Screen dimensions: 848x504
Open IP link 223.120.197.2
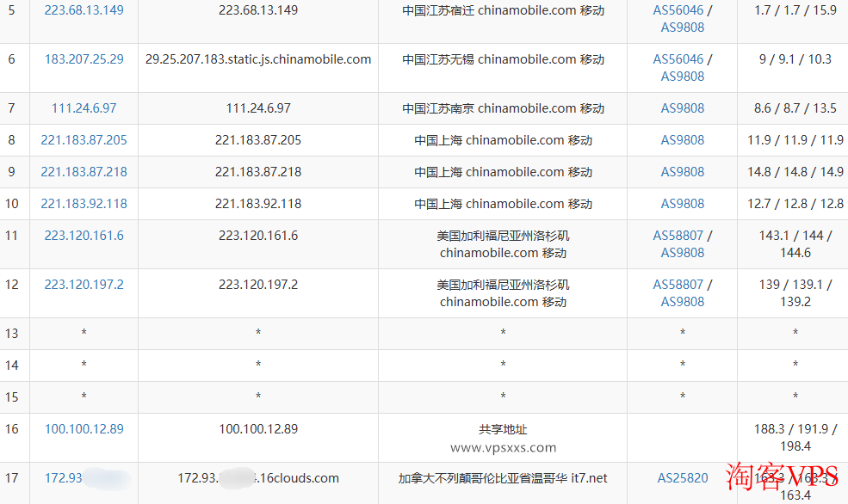[84, 285]
